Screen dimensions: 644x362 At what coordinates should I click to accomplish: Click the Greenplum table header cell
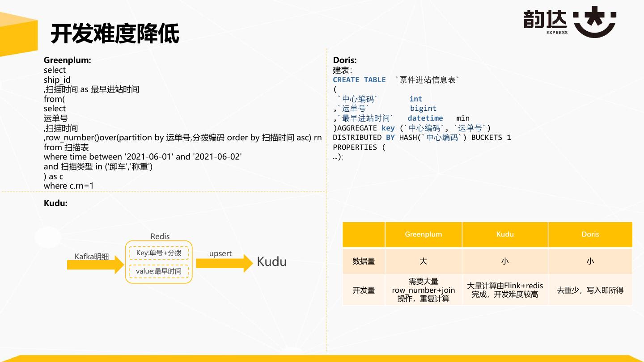tap(423, 234)
